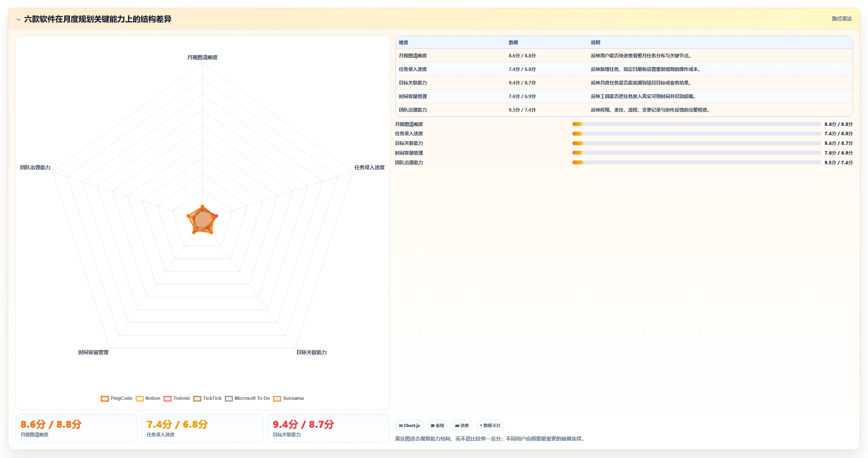This screenshot has width=868, height=458.
Task: Click the 团队治理能力 axis label on radar chart
Action: [35, 167]
